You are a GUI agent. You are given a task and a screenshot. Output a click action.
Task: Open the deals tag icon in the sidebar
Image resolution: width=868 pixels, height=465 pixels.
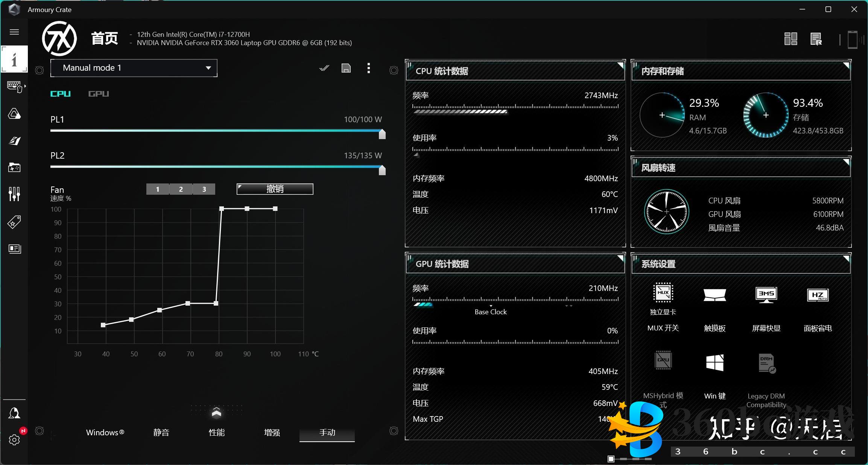[14, 222]
